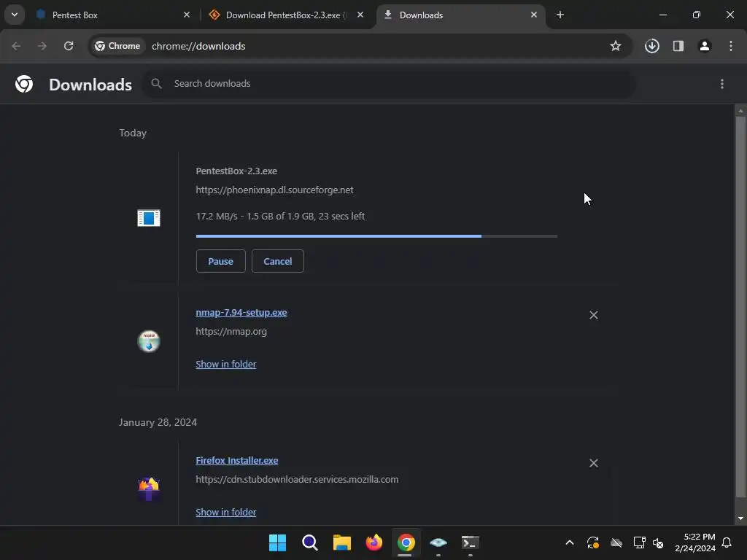
Task: Open the clock showing 5:22 PM
Action: [x=695, y=542]
